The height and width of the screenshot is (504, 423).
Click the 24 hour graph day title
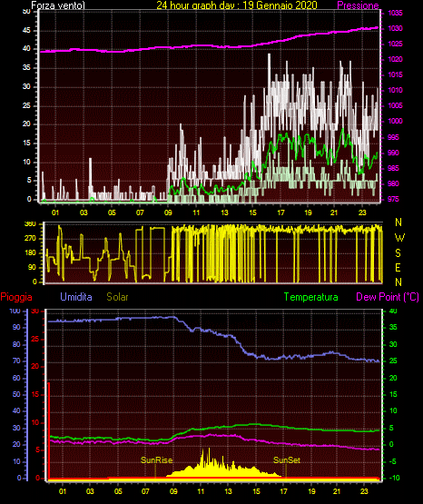click(x=237, y=5)
